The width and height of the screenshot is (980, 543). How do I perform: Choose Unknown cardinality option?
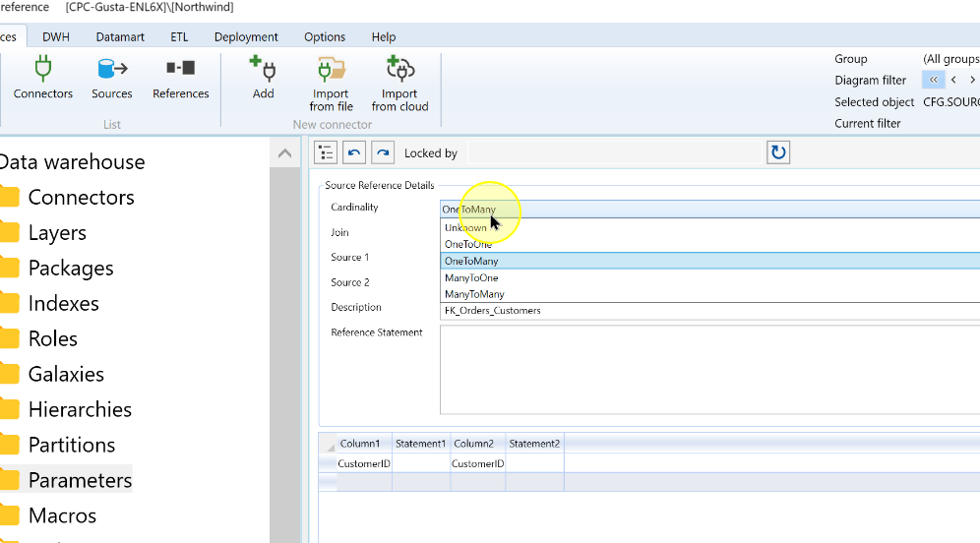[710, 228]
